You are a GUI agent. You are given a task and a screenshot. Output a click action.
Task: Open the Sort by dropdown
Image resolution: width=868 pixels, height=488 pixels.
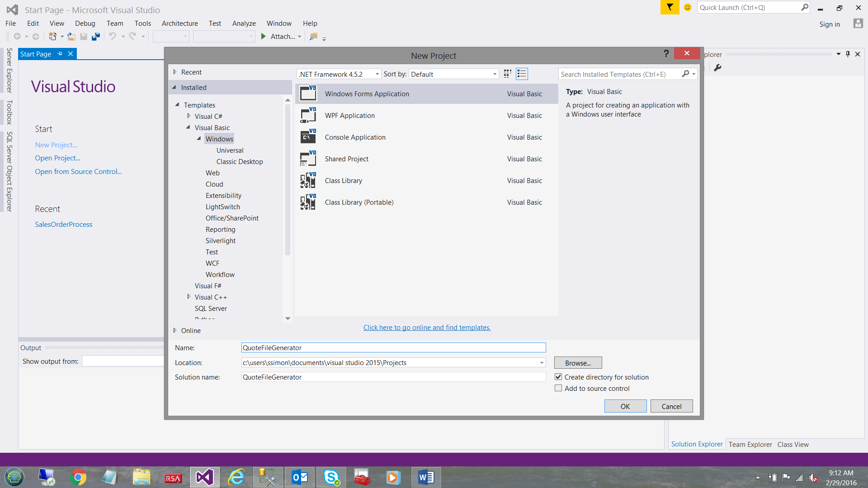(x=494, y=74)
